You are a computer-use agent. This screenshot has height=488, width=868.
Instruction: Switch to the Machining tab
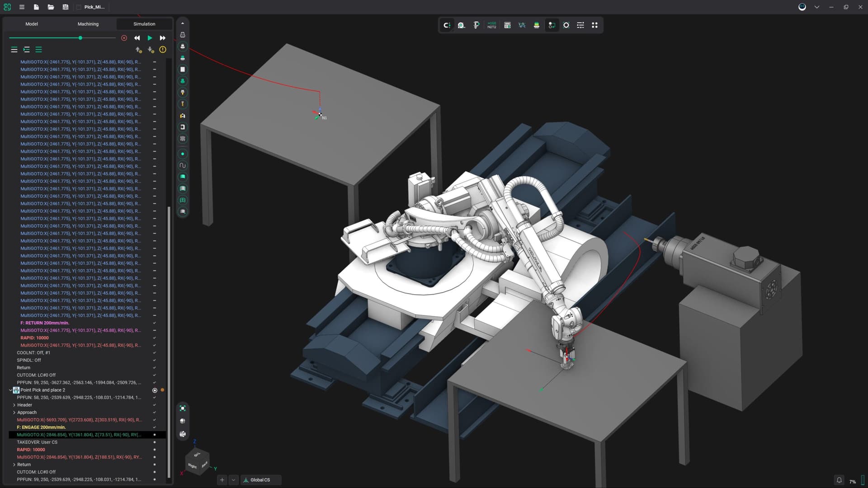tap(88, 24)
